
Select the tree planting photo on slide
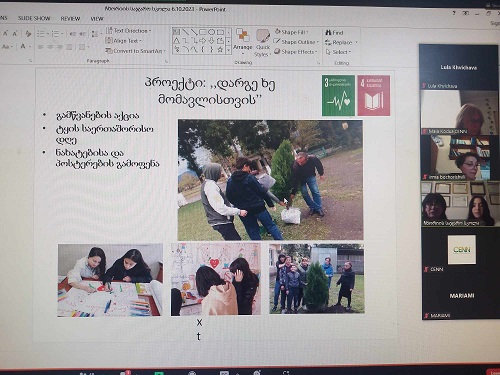(x=270, y=180)
